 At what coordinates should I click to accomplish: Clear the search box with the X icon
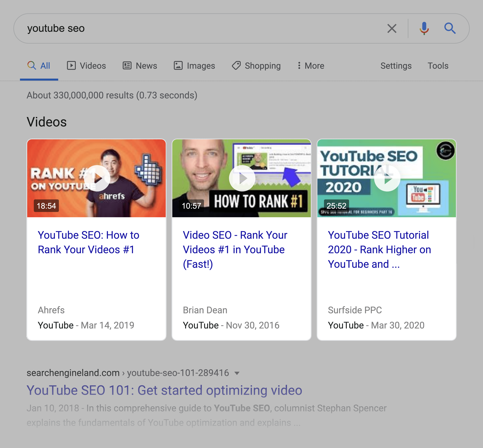click(392, 29)
